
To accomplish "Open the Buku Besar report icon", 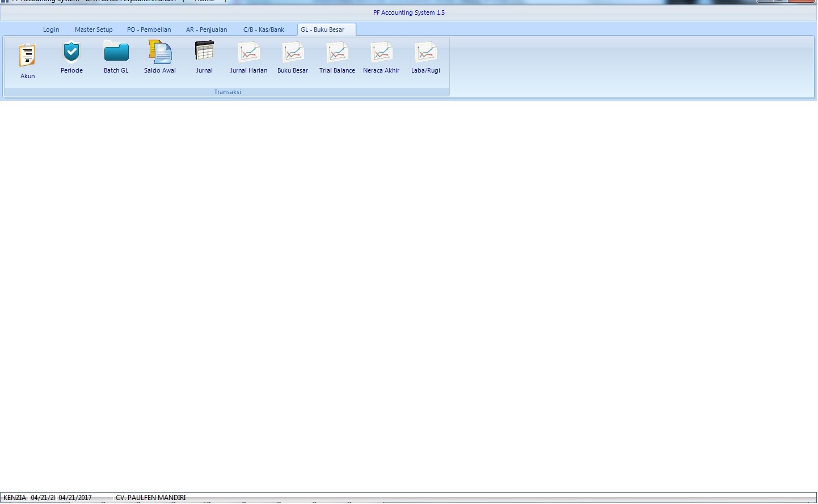I will point(293,53).
